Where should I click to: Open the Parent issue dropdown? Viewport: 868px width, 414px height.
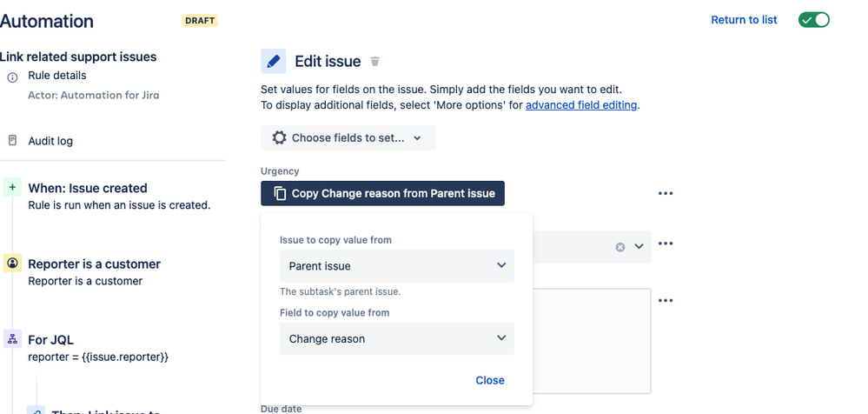click(396, 266)
